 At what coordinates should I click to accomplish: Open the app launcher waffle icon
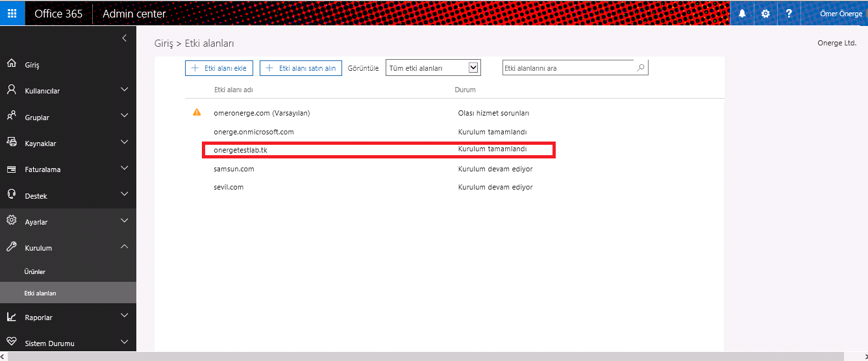click(12, 13)
